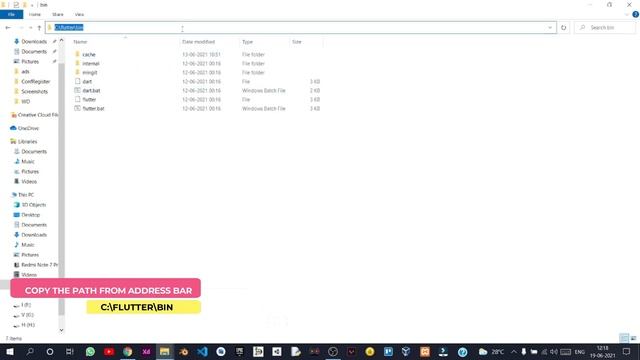Switch to the Share ribbon tab
Viewport: 640px width, 360px height.
[x=58, y=14]
